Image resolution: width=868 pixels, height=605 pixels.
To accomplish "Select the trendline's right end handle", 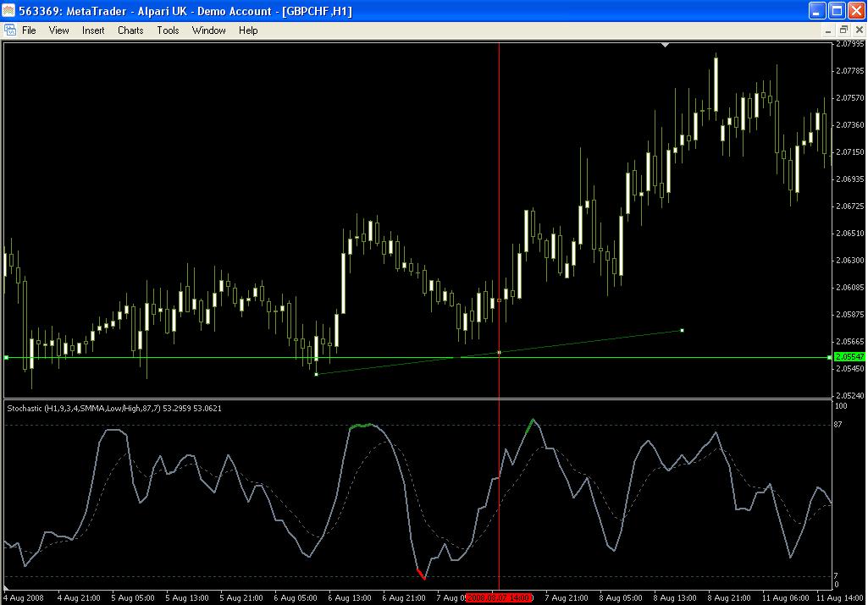I will 682,330.
